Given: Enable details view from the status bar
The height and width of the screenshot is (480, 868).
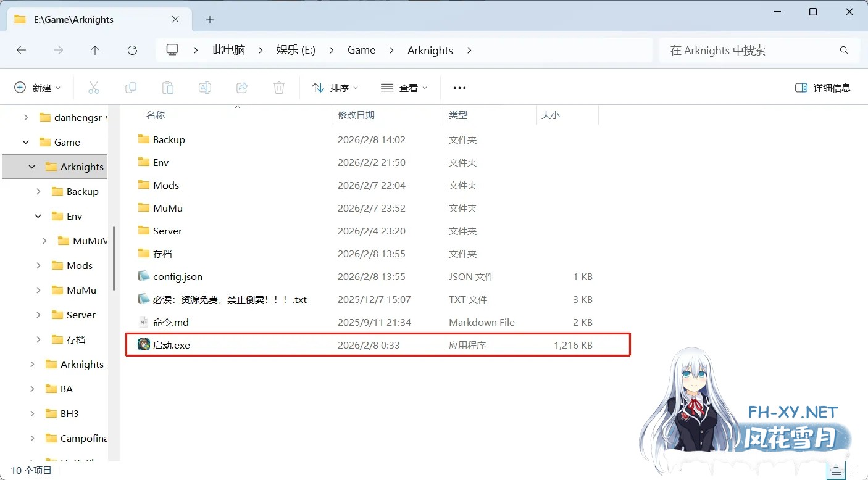Looking at the screenshot, I should [836, 470].
